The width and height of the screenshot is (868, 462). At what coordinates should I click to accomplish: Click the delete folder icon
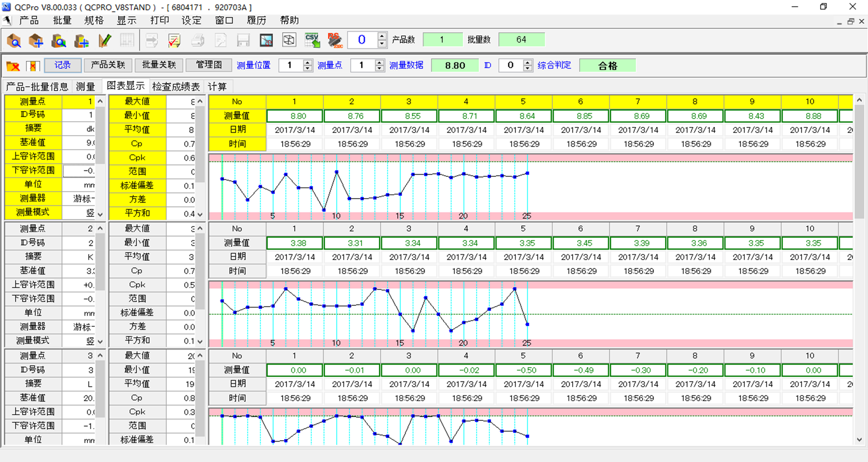(x=13, y=66)
